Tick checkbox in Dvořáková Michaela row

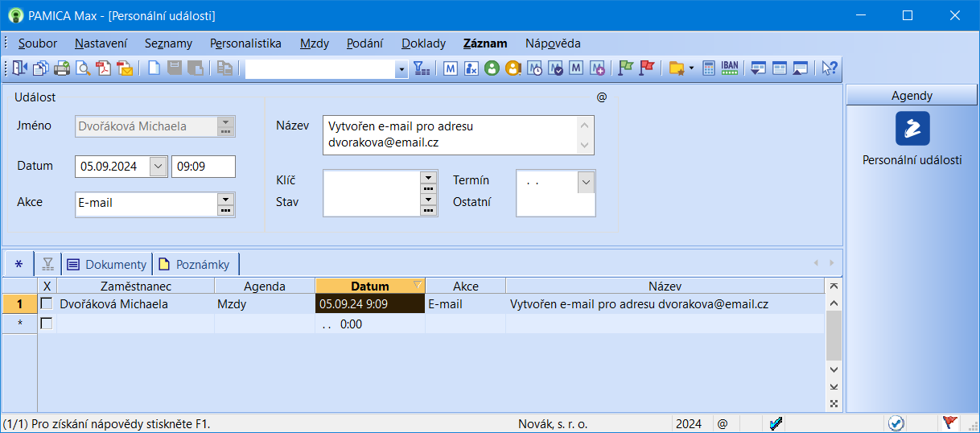point(47,304)
